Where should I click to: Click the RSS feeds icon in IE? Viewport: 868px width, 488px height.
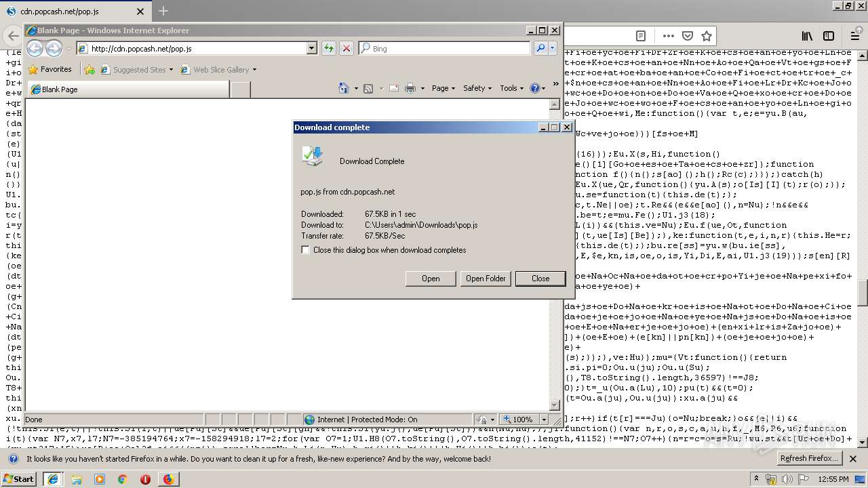[x=368, y=88]
